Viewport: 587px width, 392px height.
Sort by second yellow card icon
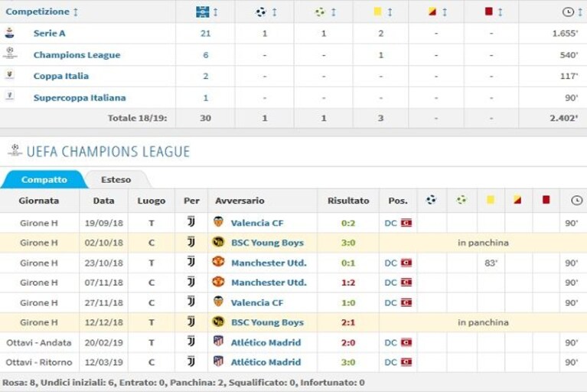(x=432, y=11)
